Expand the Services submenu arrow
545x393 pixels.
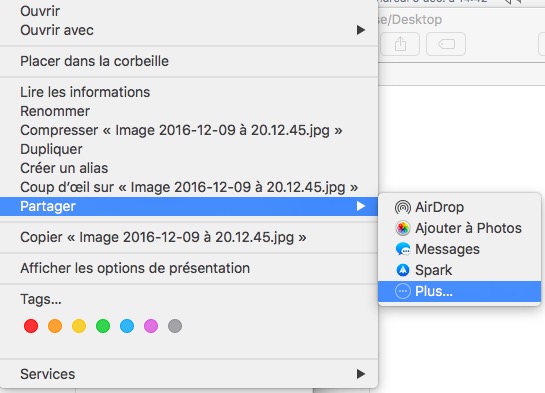361,374
